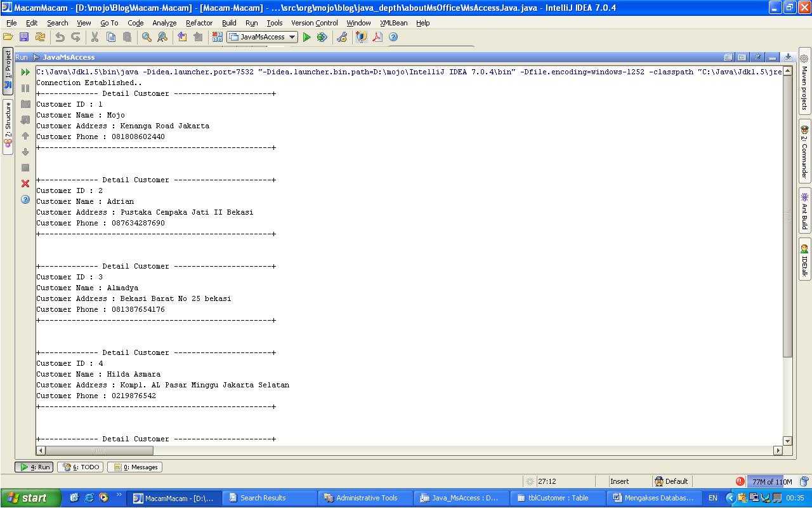Open the JavaMsAccess run configuration dropdown
This screenshot has height=508, width=812.
pos(263,37)
